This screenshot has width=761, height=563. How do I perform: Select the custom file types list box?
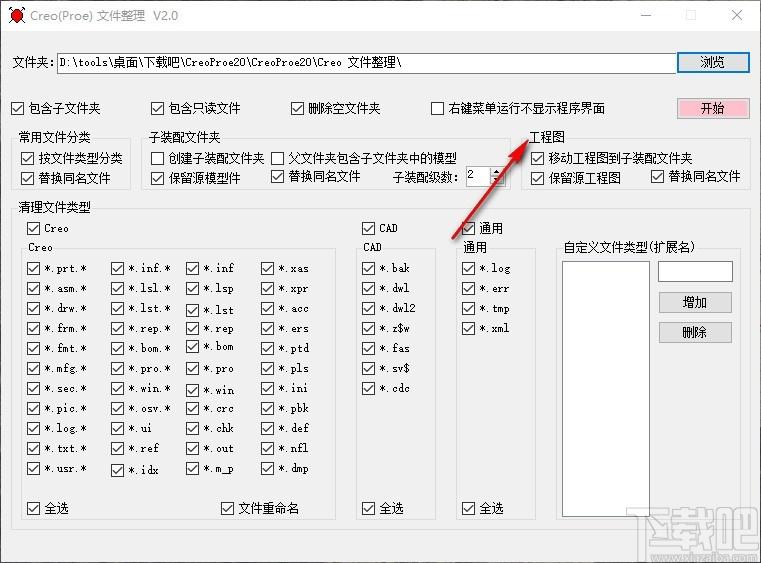pos(606,389)
